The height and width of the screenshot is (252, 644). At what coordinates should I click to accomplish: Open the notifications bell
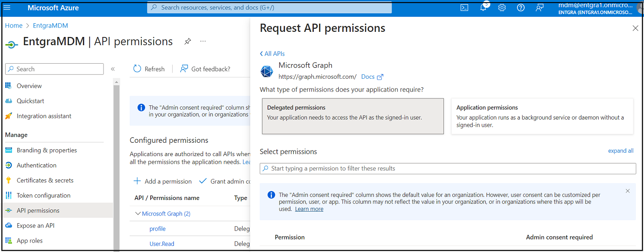483,7
